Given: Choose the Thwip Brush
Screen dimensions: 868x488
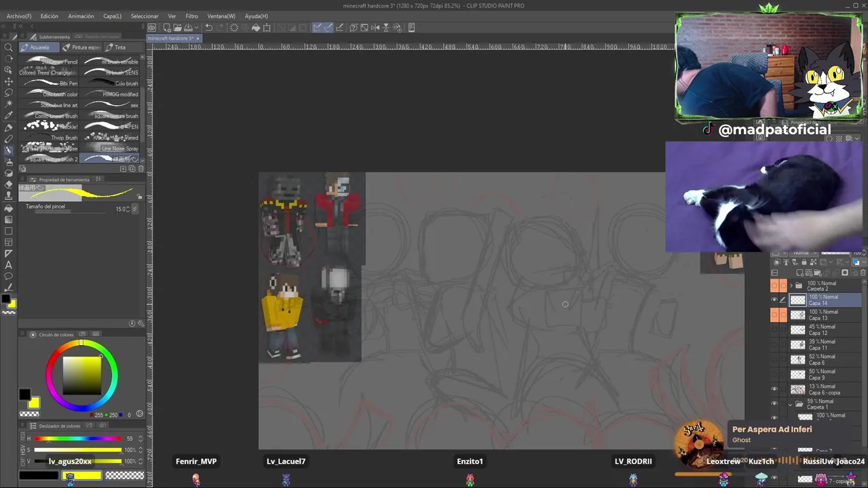Looking at the screenshot, I should point(49,138).
